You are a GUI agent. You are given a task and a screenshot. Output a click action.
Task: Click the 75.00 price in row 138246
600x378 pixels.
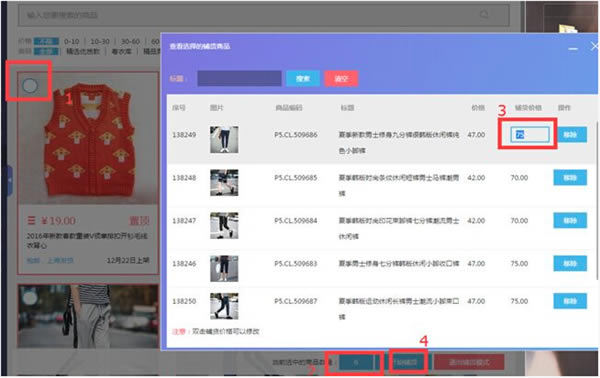[x=519, y=264]
